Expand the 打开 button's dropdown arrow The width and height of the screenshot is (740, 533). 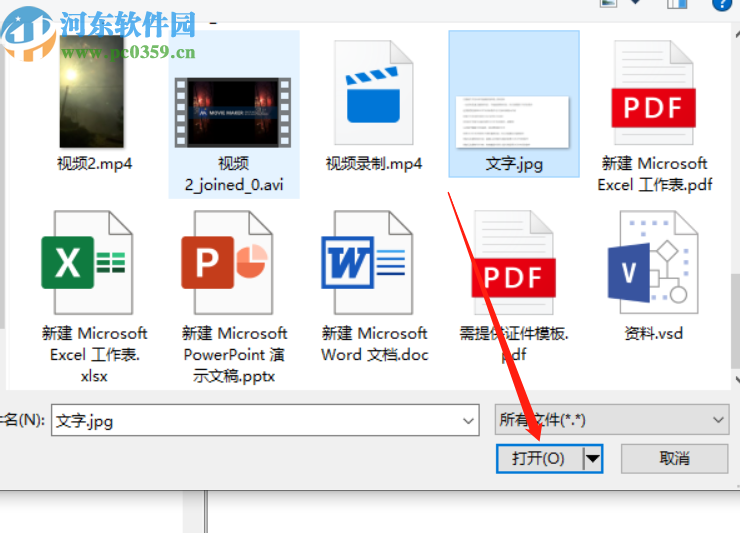593,458
